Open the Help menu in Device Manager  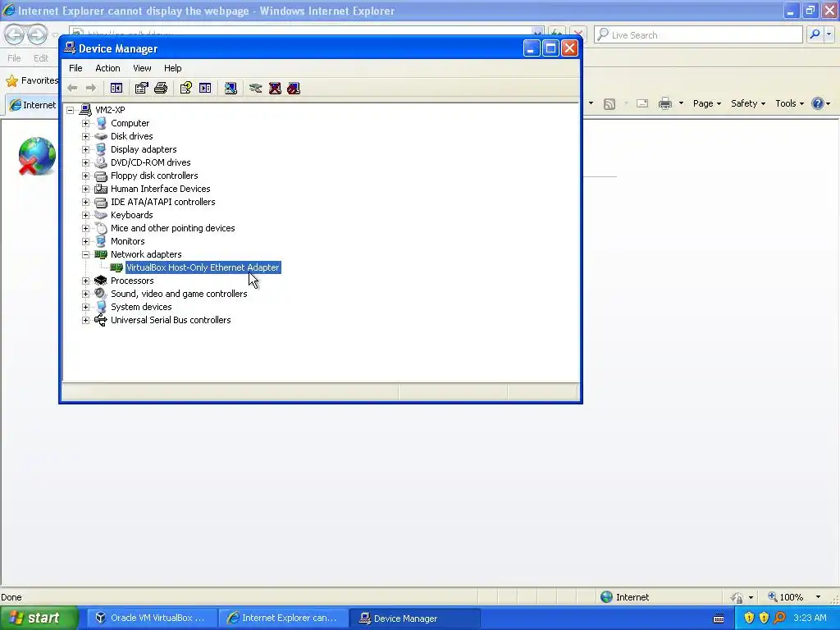click(x=172, y=68)
